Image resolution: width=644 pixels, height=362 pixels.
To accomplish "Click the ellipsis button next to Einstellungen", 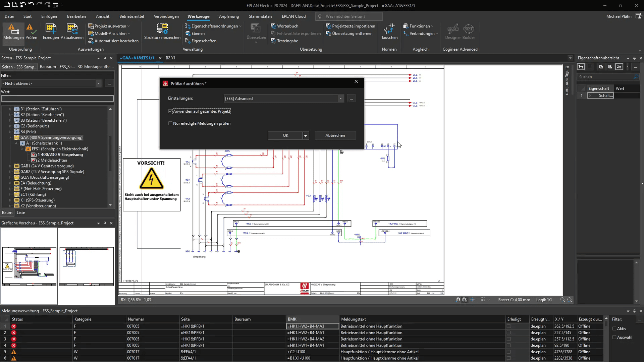I will click(x=351, y=99).
